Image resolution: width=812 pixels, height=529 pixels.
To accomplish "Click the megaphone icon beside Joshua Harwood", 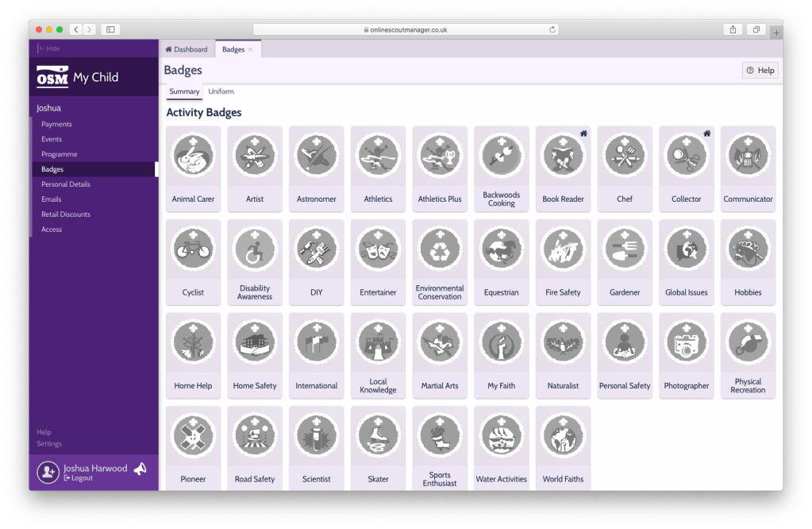I will coord(140,469).
